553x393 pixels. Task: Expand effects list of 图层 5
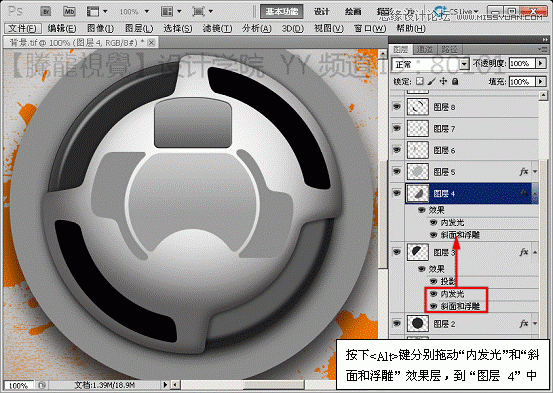coord(535,172)
